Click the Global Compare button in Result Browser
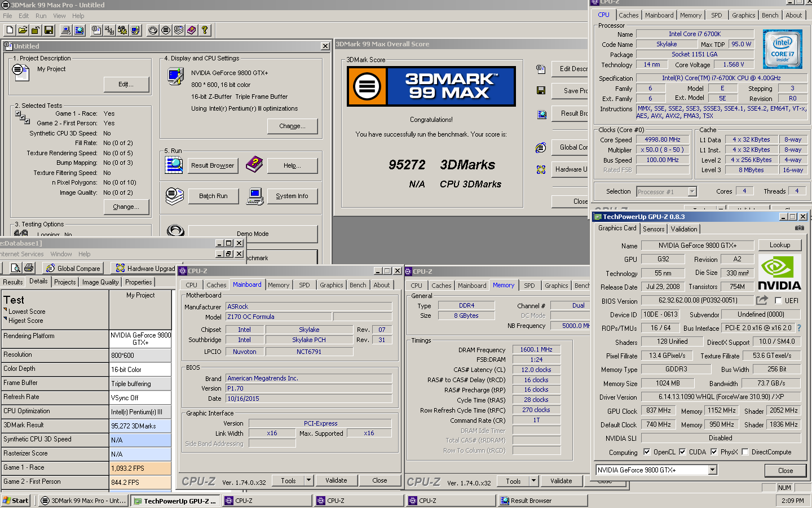This screenshot has width=812, height=508. (74, 268)
